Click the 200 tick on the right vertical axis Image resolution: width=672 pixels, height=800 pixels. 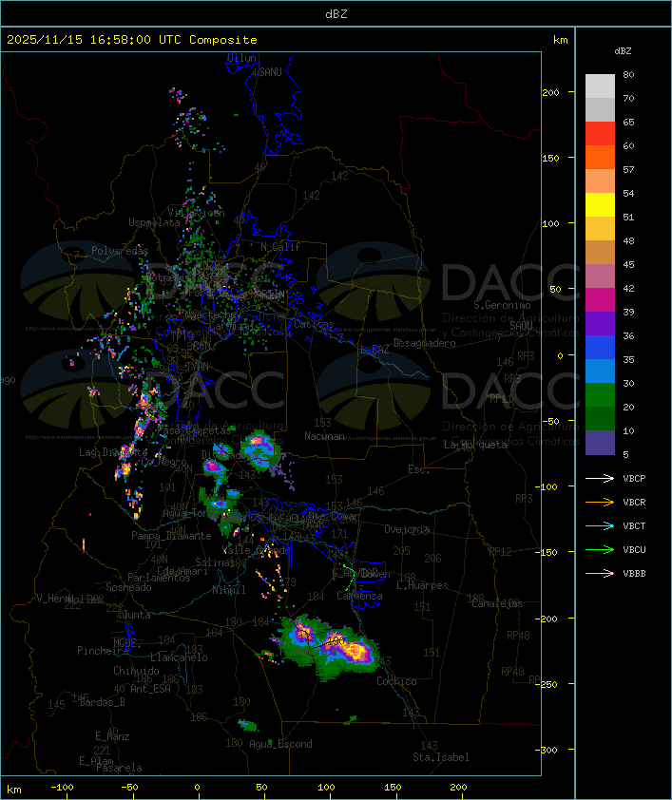[x=550, y=92]
